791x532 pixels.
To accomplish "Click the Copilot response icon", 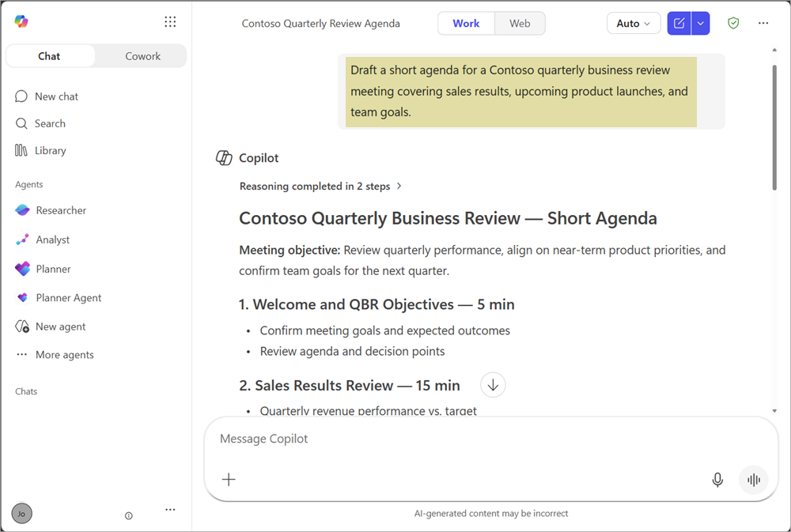I will [x=224, y=158].
